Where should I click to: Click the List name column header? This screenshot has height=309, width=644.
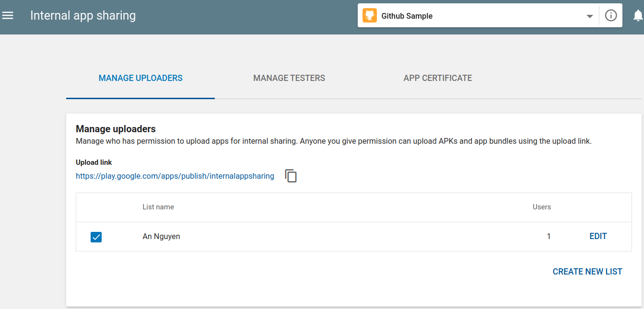point(158,207)
